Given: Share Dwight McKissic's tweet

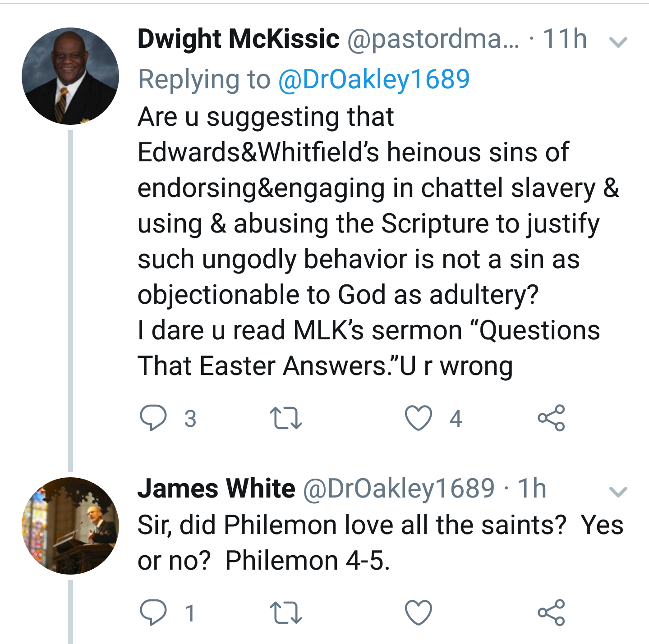Looking at the screenshot, I should click(551, 418).
